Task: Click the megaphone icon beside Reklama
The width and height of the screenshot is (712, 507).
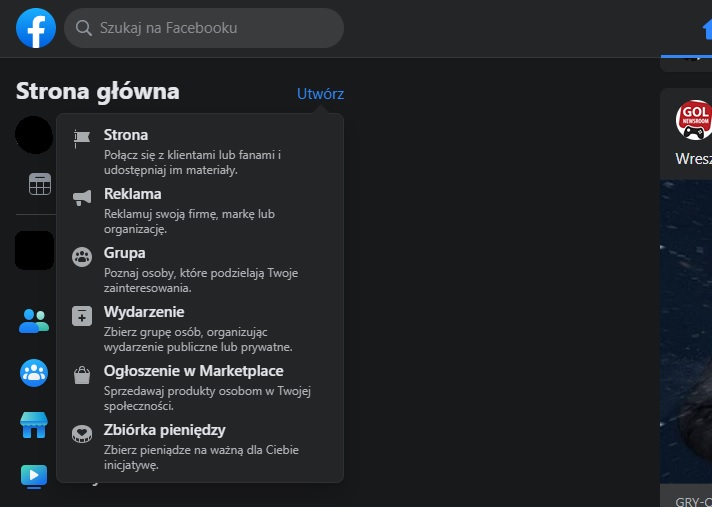Action: [x=82, y=198]
